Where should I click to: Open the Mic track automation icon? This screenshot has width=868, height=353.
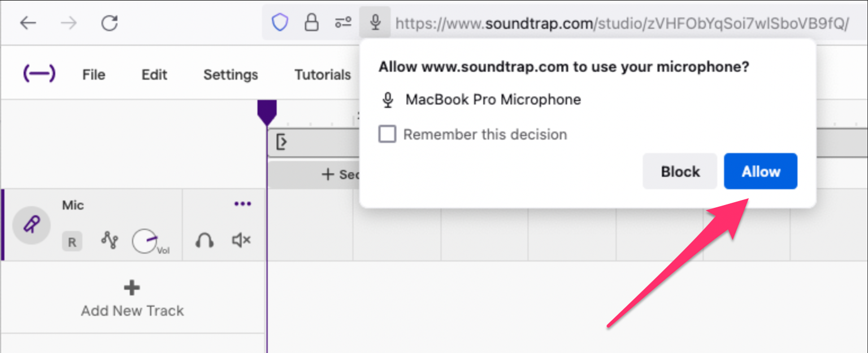(110, 240)
